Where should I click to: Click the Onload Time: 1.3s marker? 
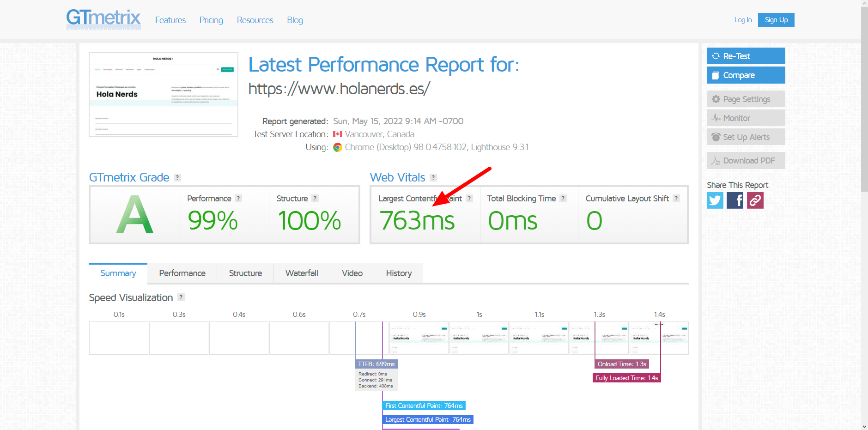(622, 364)
